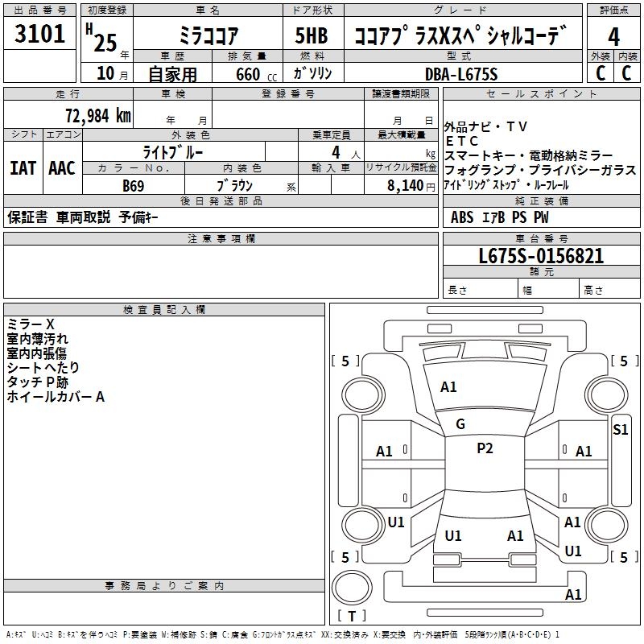Screen dimensions: 644x644
Task: Click the color number B69
Action: (134, 185)
